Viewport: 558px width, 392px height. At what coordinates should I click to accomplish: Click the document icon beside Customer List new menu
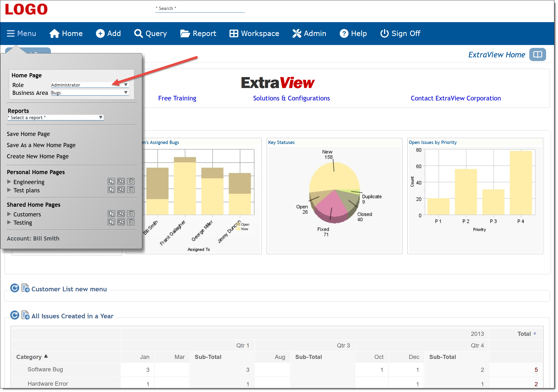click(x=25, y=288)
